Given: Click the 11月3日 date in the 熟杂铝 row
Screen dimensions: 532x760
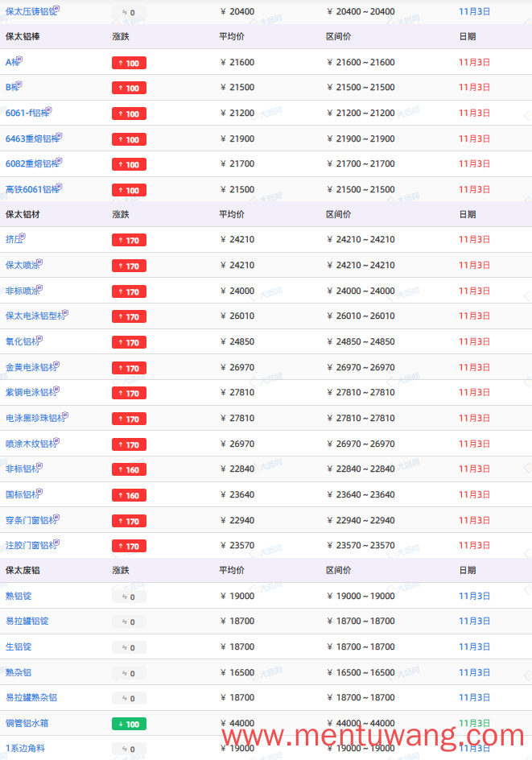Looking at the screenshot, I should (x=474, y=673).
